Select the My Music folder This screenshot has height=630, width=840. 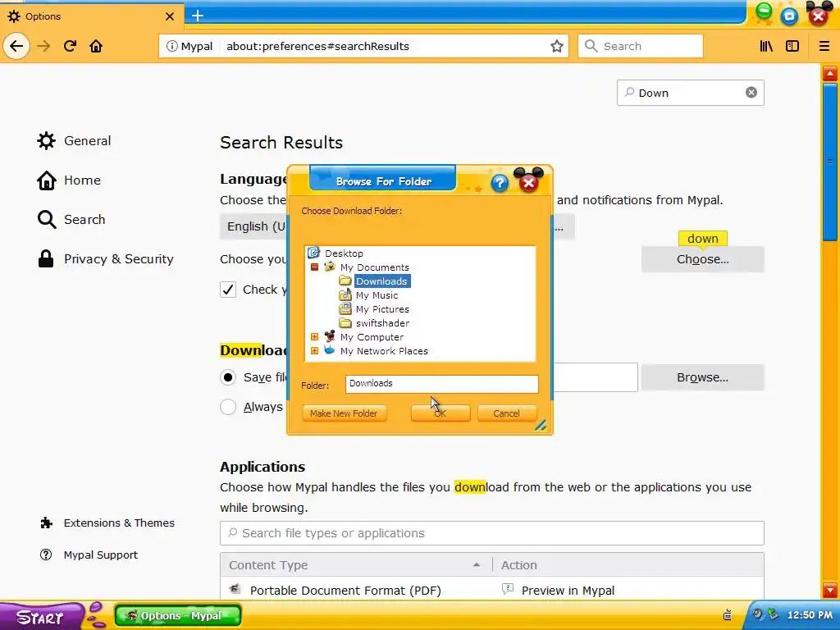click(x=377, y=294)
